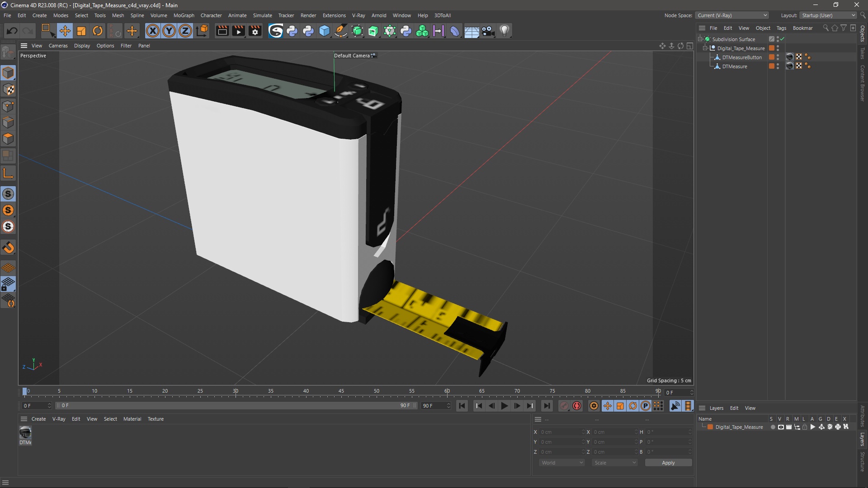Activate the Scale tool

click(x=81, y=31)
